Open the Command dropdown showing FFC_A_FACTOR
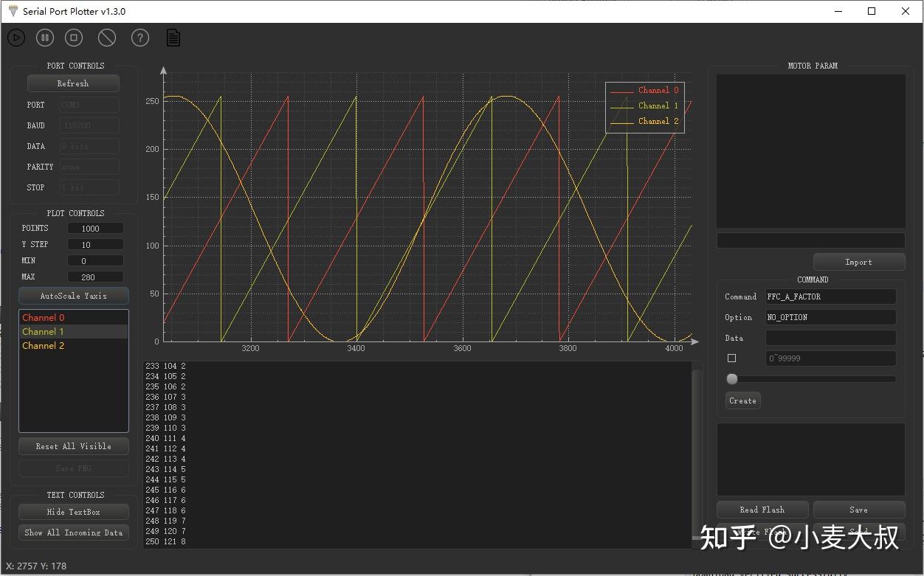The width and height of the screenshot is (924, 576). (x=830, y=296)
